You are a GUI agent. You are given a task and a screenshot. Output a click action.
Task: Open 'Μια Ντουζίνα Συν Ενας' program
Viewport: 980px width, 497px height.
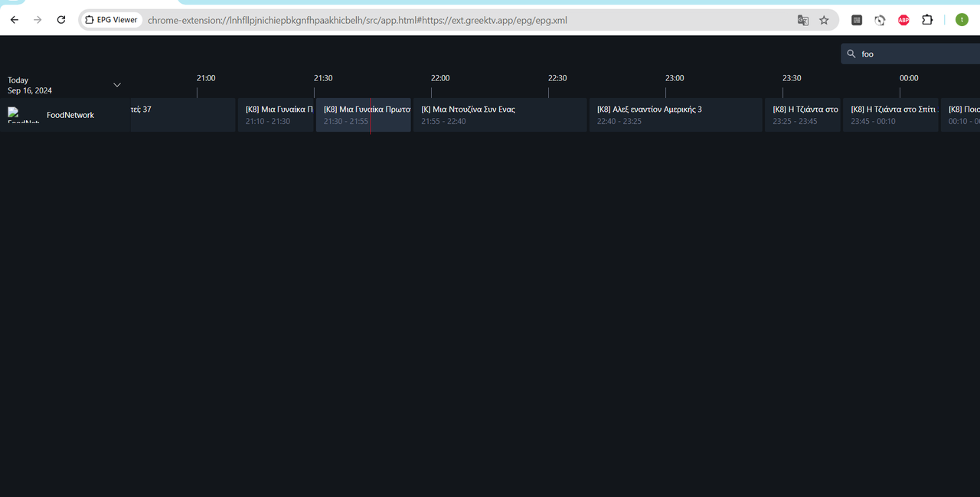500,115
